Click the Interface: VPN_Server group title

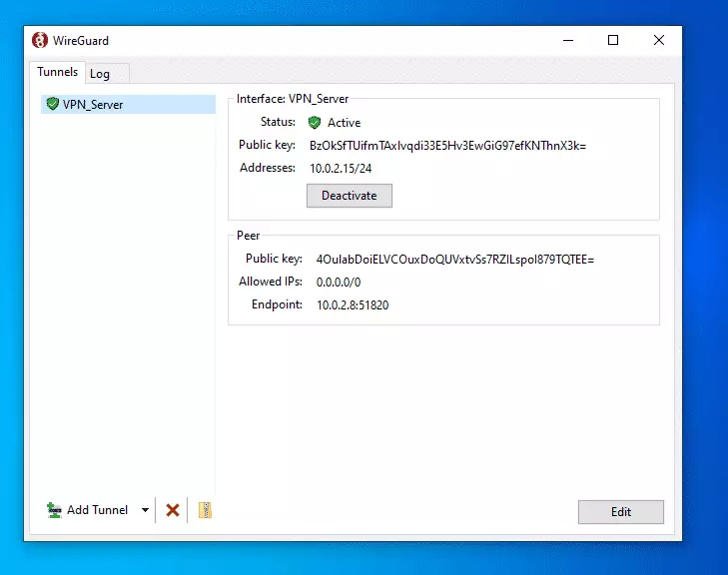click(x=292, y=99)
